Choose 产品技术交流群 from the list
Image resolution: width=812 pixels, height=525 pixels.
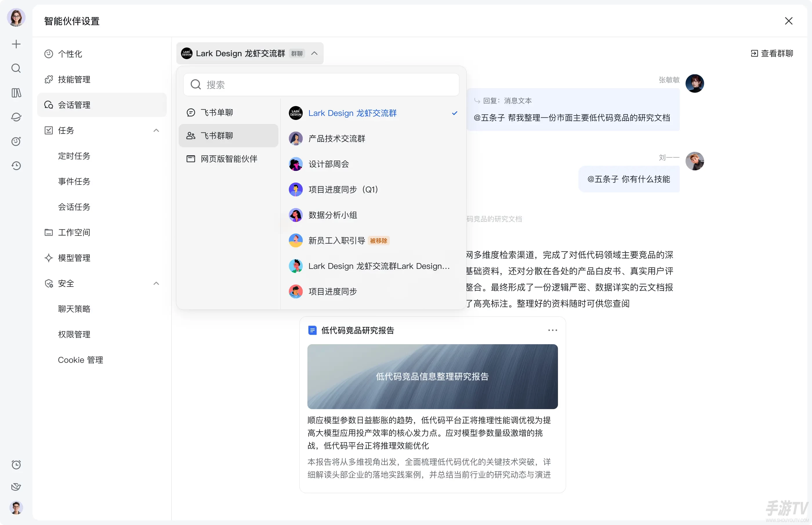pos(373,139)
